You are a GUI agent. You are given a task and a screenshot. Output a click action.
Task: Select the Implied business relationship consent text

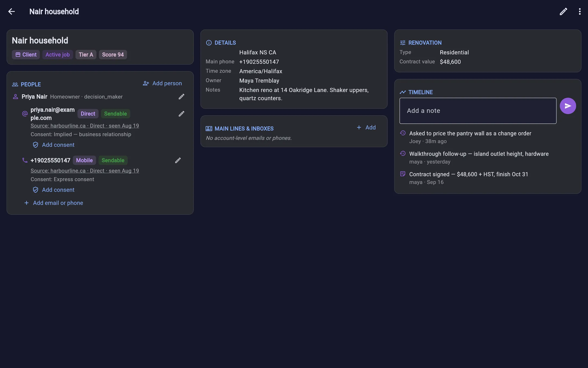81,134
